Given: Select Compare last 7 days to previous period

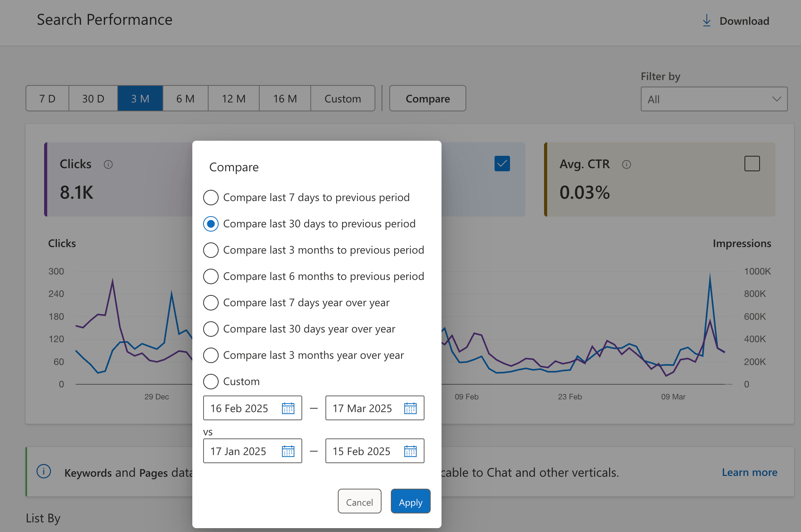Looking at the screenshot, I should click(211, 197).
